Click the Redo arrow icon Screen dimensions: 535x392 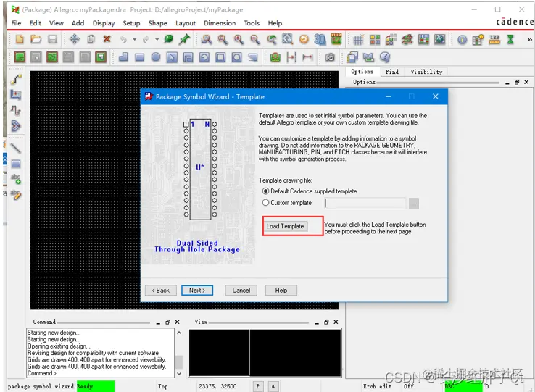(146, 40)
